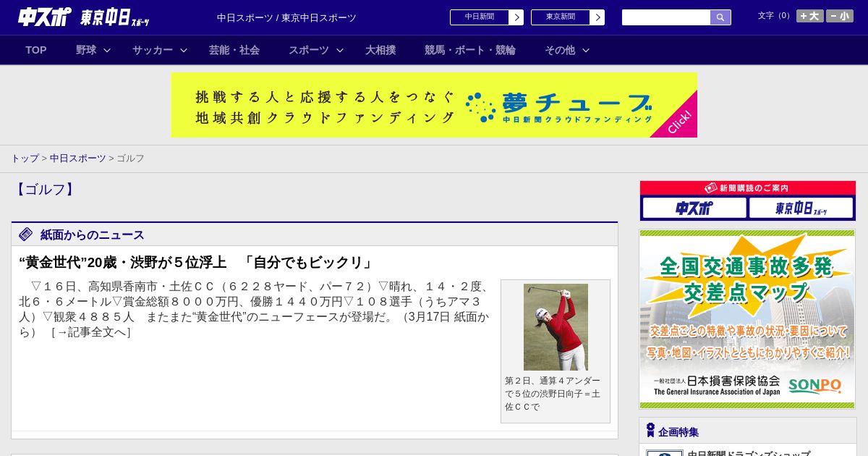Image resolution: width=868 pixels, height=456 pixels.
Task: Open the 競馬・ボート・競輪 menu item
Action: tap(470, 50)
